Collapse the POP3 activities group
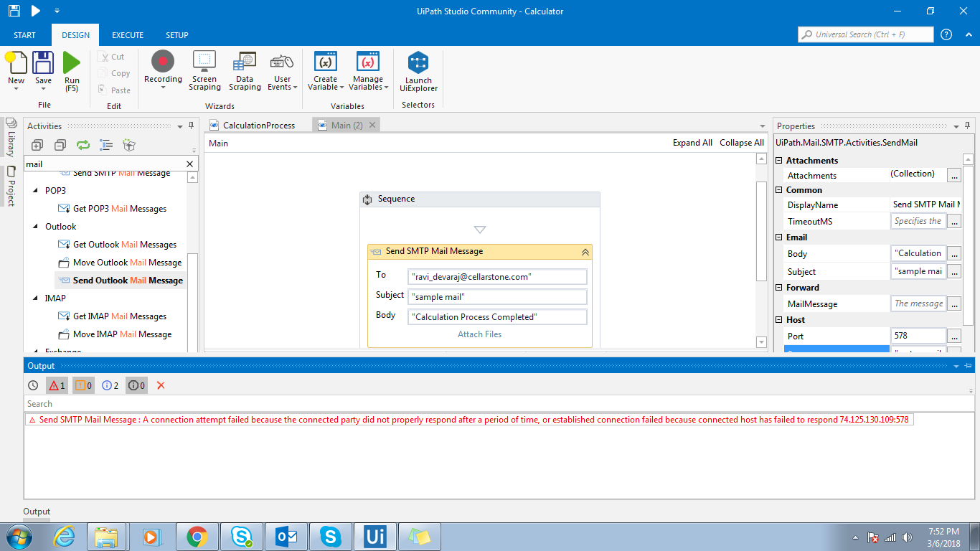Screen dimensions: 980x551 tap(36, 191)
